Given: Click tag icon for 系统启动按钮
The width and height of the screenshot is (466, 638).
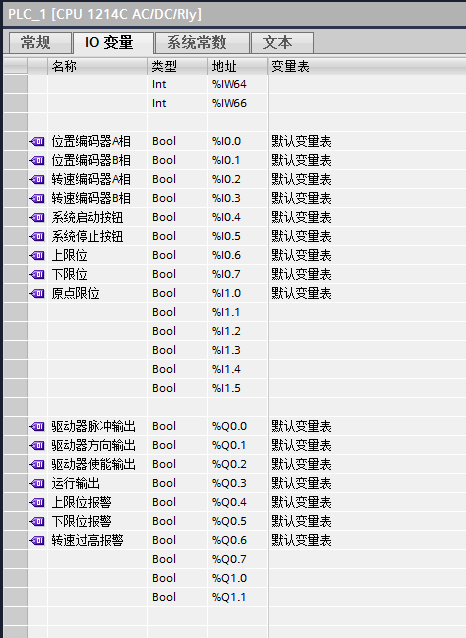Looking at the screenshot, I should [37, 218].
